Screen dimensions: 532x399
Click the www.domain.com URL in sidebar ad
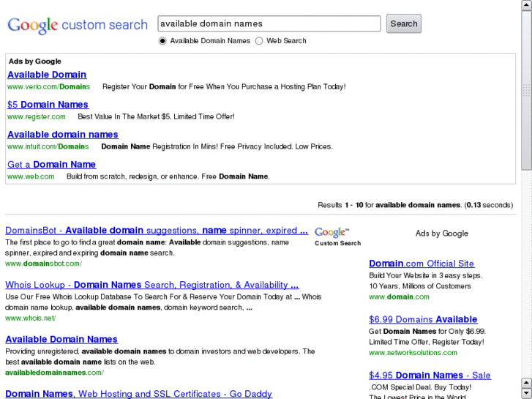coord(399,297)
